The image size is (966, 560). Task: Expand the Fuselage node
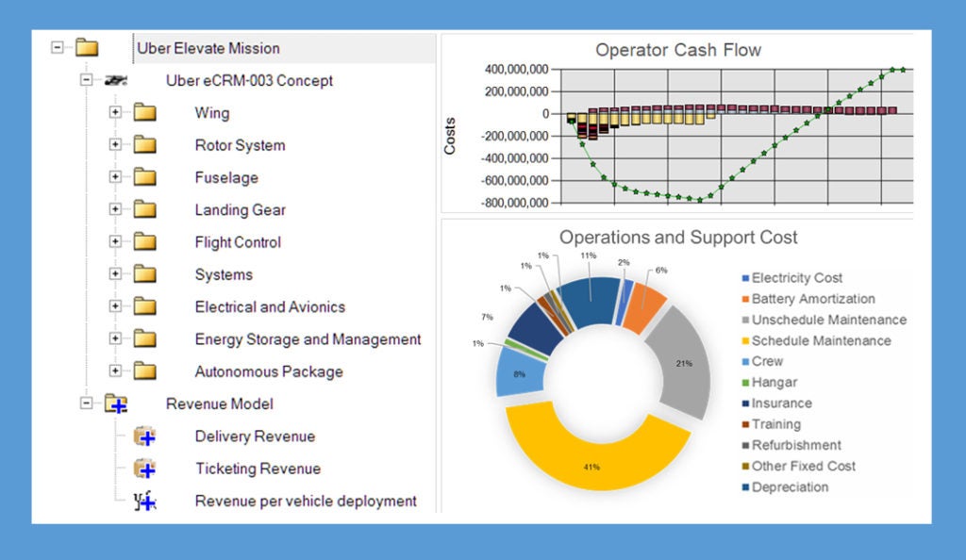pos(115,176)
